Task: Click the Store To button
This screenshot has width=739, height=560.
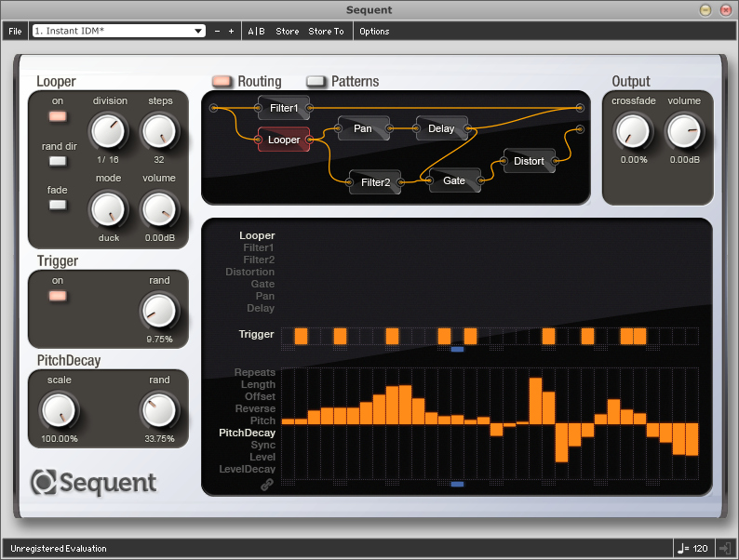Action: [x=326, y=31]
